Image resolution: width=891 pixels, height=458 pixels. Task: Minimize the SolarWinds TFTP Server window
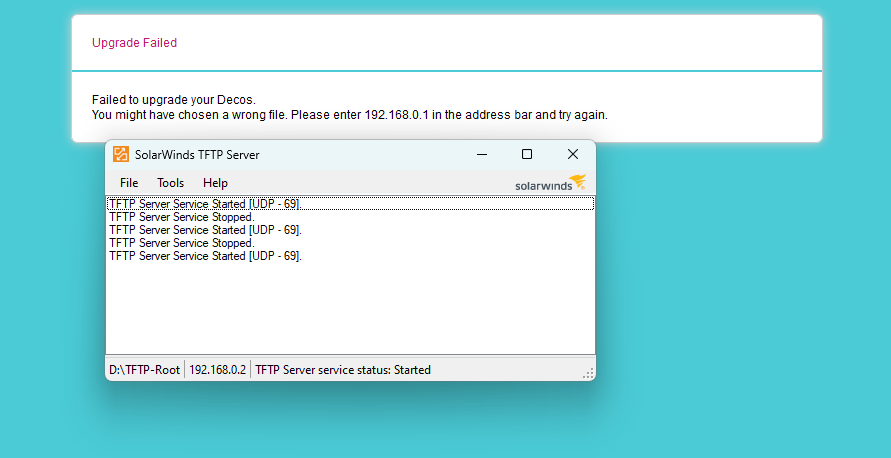click(x=482, y=155)
